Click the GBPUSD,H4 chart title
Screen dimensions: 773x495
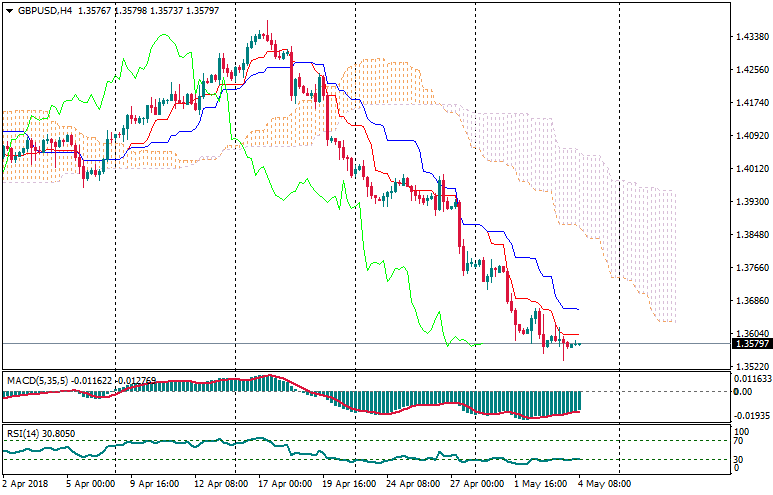click(x=46, y=11)
